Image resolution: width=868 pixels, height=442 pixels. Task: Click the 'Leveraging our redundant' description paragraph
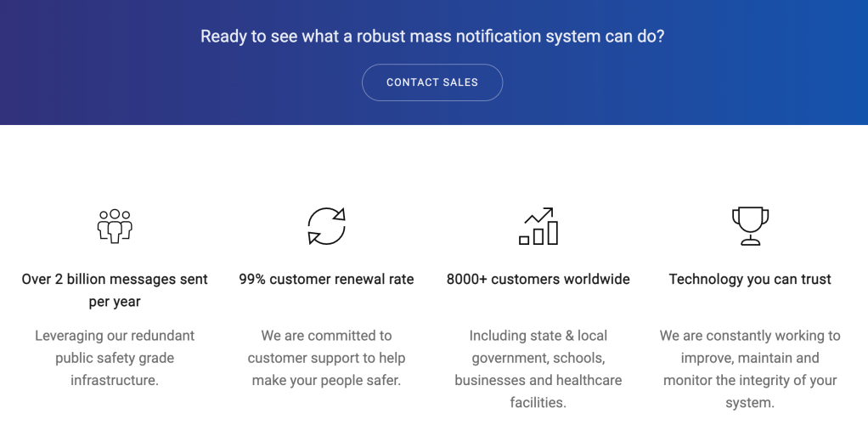pos(115,358)
